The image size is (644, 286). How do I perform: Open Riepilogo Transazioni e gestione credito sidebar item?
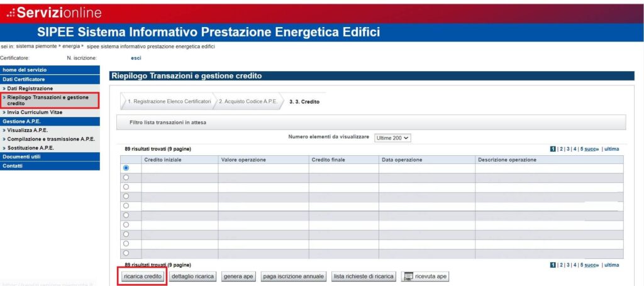(x=50, y=101)
